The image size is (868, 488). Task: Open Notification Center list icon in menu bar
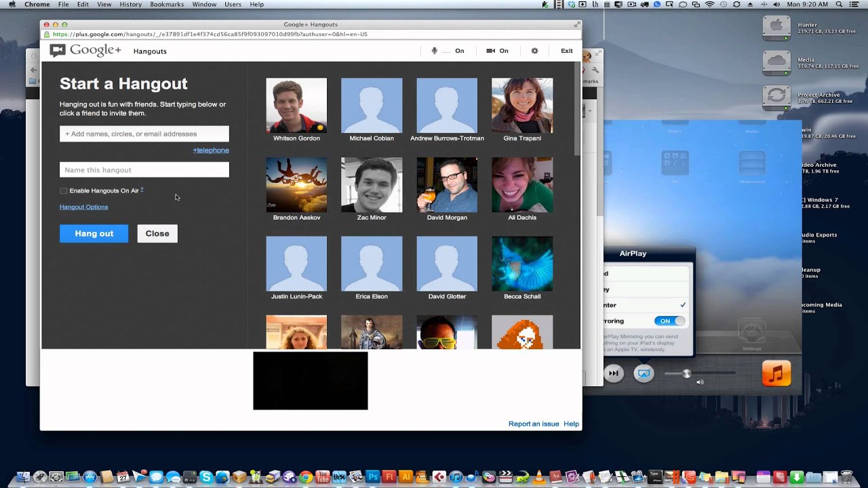coord(854,4)
